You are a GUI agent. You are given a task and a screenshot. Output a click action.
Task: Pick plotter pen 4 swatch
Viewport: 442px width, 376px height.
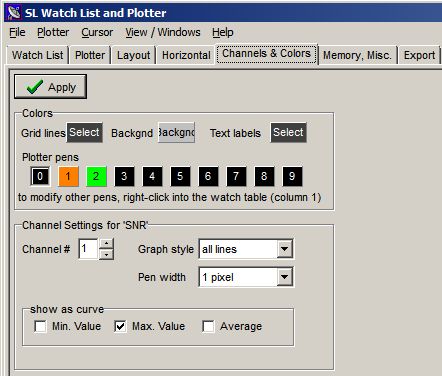(152, 176)
